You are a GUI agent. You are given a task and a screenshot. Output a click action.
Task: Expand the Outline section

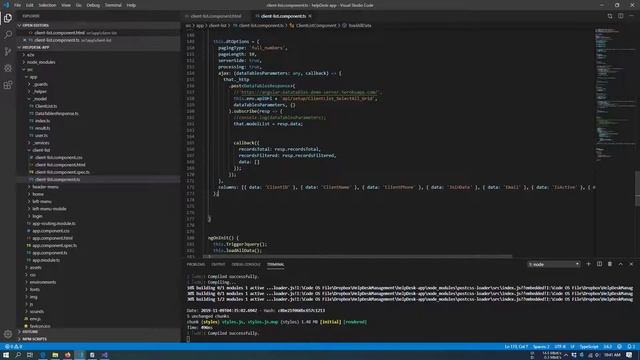(98, 331)
